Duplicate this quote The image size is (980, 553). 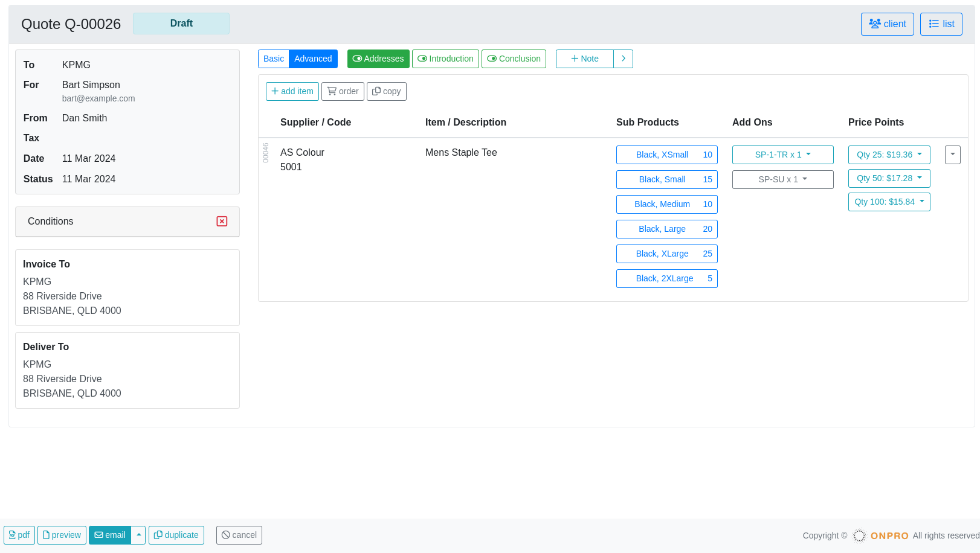click(x=176, y=535)
